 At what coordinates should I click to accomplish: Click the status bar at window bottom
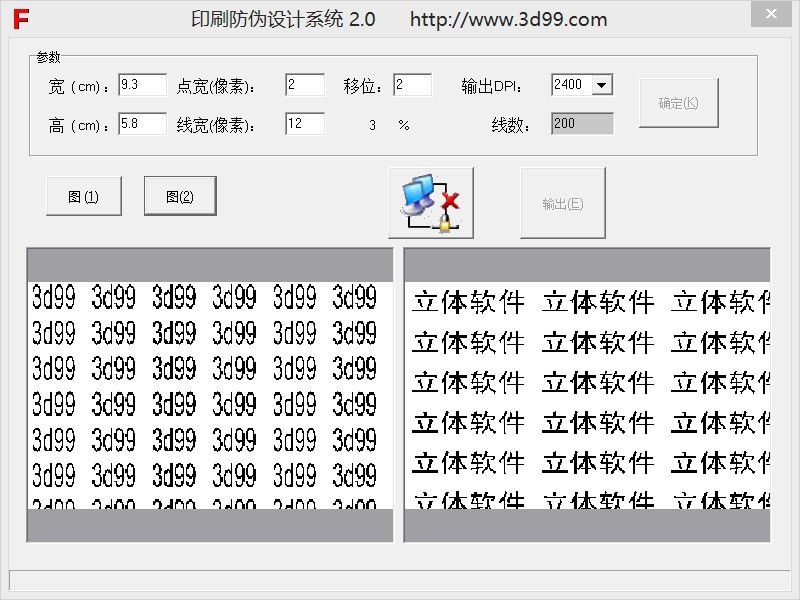(400, 580)
